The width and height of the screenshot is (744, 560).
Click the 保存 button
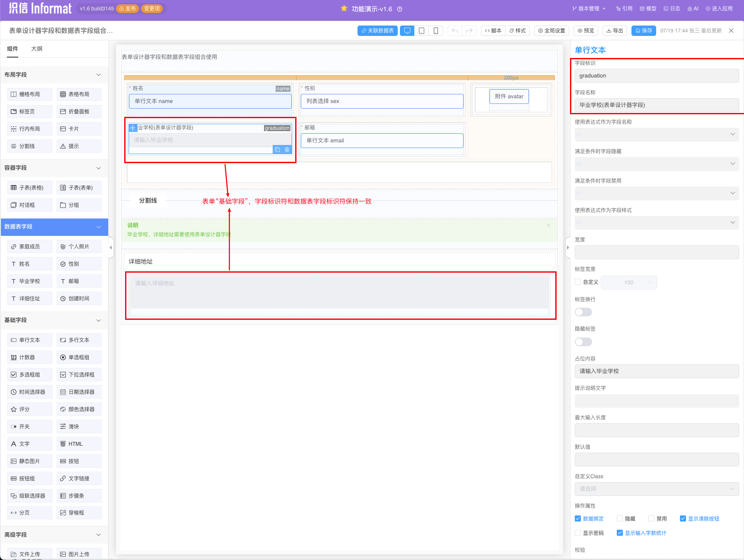pos(644,31)
